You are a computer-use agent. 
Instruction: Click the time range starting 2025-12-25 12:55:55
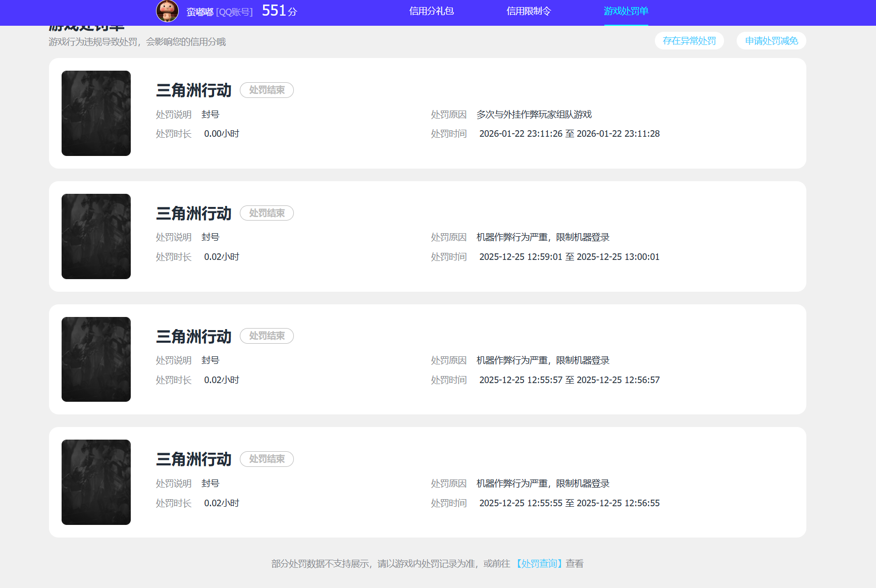pyautogui.click(x=570, y=503)
